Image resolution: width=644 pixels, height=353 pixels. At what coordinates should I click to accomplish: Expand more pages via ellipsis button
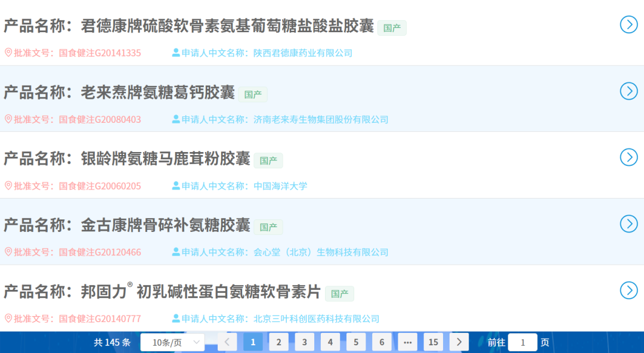coord(407,342)
